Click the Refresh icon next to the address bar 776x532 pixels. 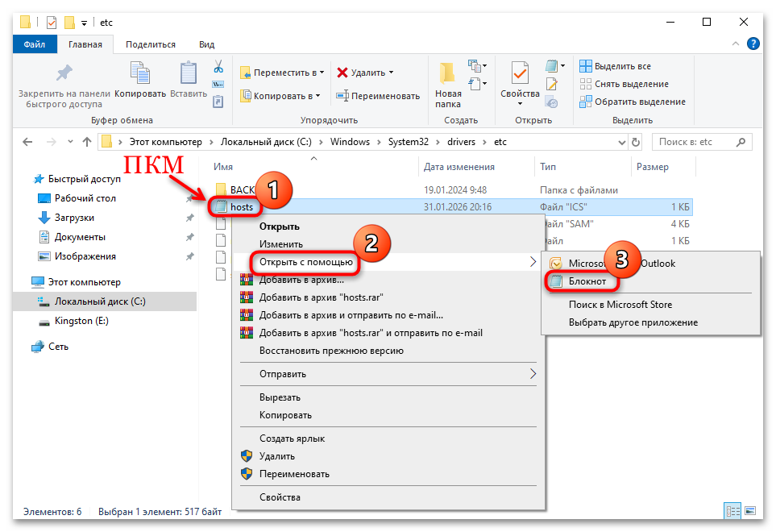[x=636, y=142]
